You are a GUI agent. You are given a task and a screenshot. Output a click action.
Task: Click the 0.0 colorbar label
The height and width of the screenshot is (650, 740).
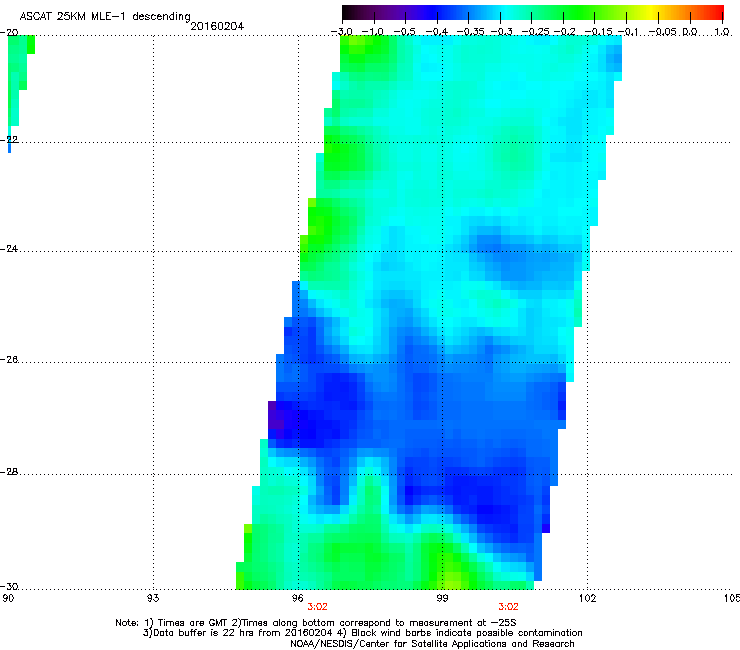690,32
